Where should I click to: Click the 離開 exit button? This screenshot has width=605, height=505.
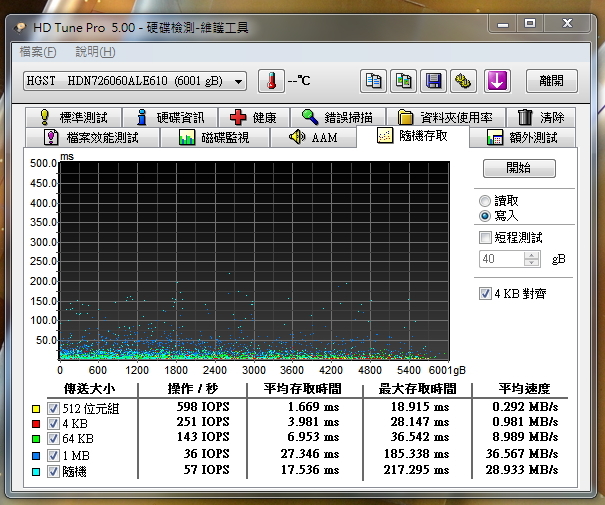(x=551, y=81)
